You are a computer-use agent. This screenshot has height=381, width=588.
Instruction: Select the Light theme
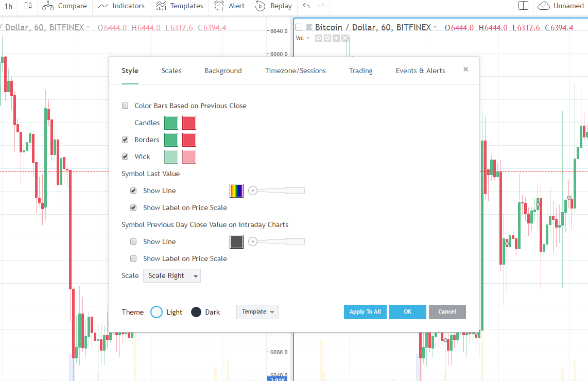[x=157, y=312]
